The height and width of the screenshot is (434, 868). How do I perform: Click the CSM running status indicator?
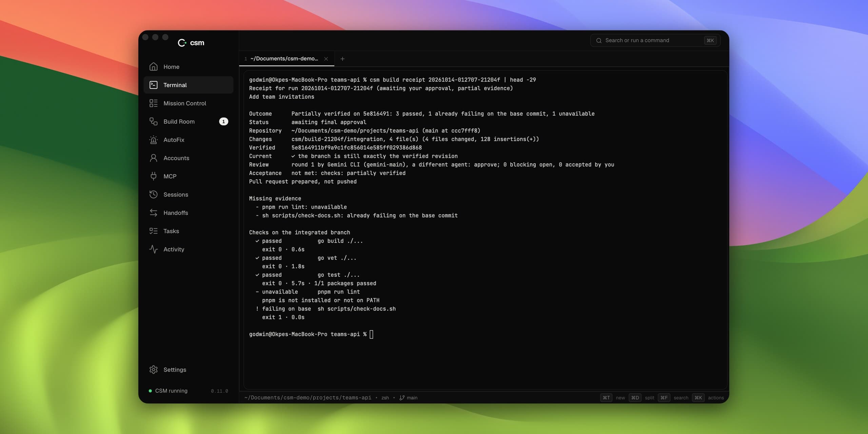tap(168, 391)
